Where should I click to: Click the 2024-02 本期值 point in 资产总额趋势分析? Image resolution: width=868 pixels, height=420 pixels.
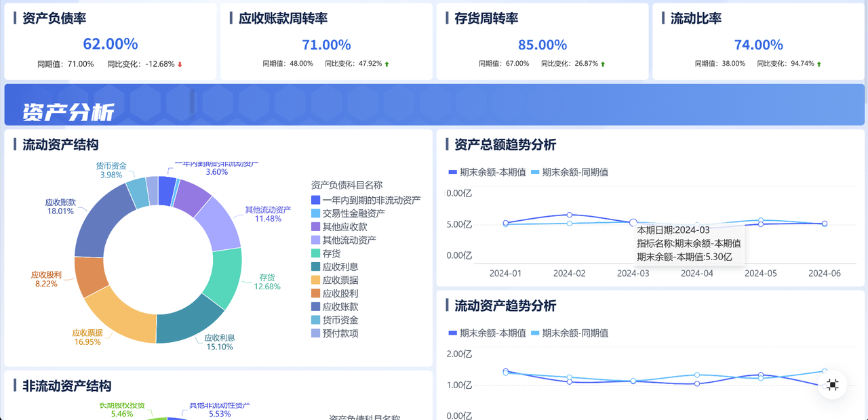570,215
